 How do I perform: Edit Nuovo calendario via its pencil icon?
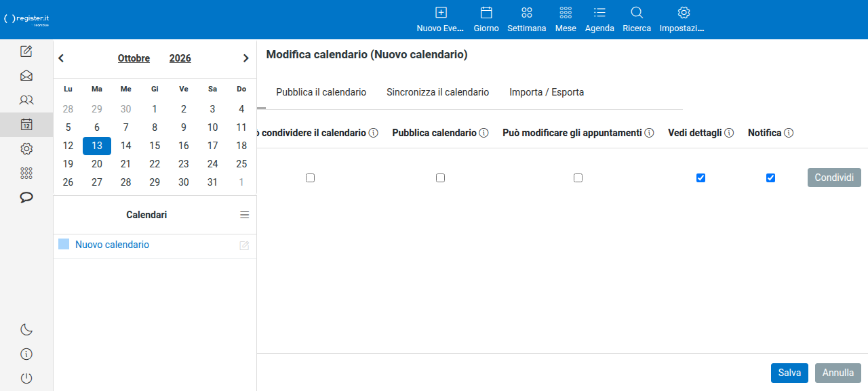244,245
